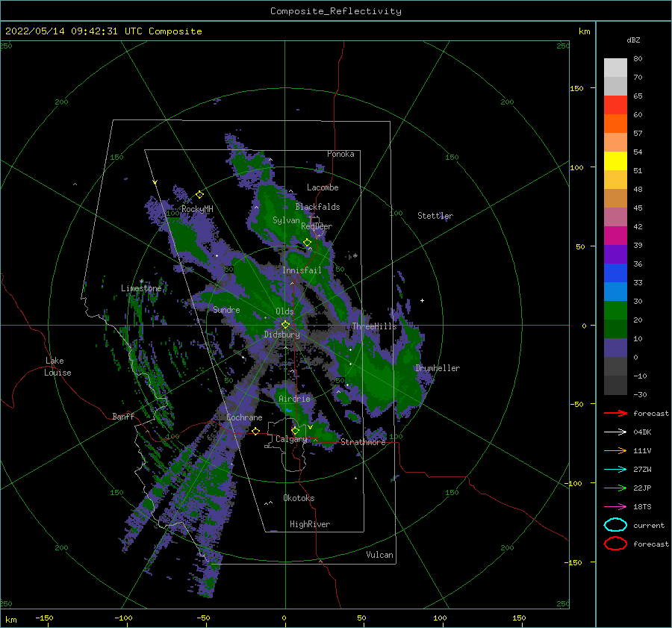Click the '27ZW' legend label
This screenshot has height=628, width=672.
tap(642, 470)
